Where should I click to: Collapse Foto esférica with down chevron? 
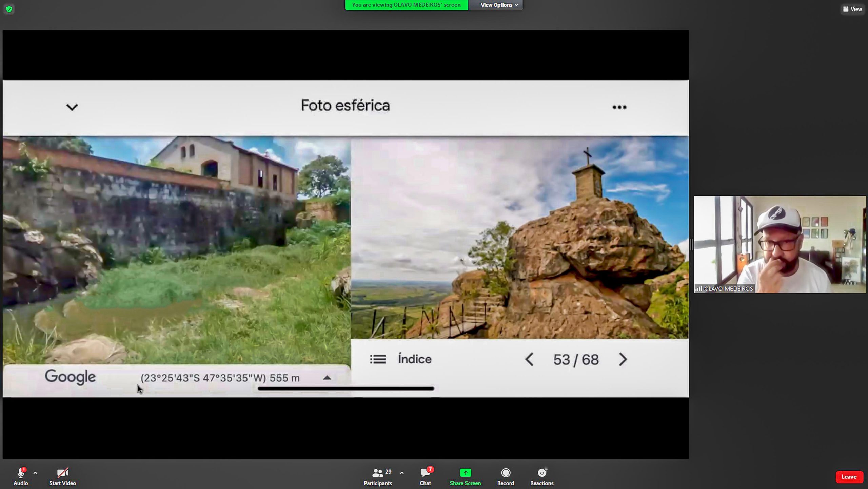coord(72,107)
